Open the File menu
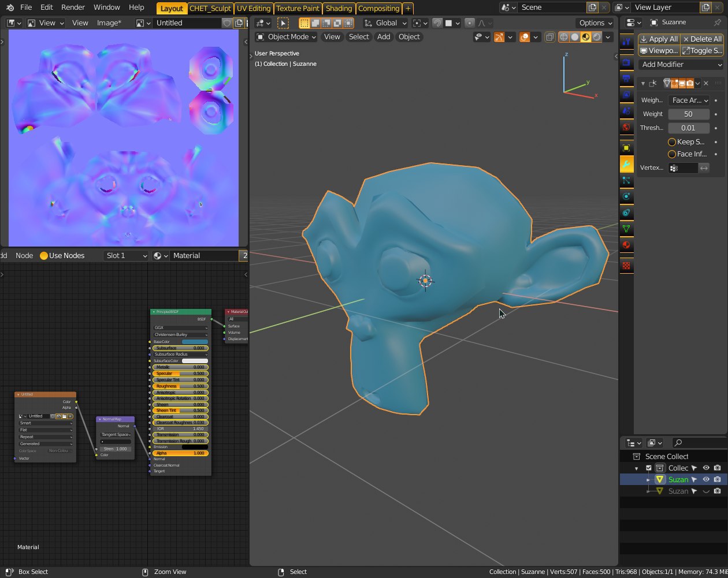The width and height of the screenshot is (728, 578). 26,8
